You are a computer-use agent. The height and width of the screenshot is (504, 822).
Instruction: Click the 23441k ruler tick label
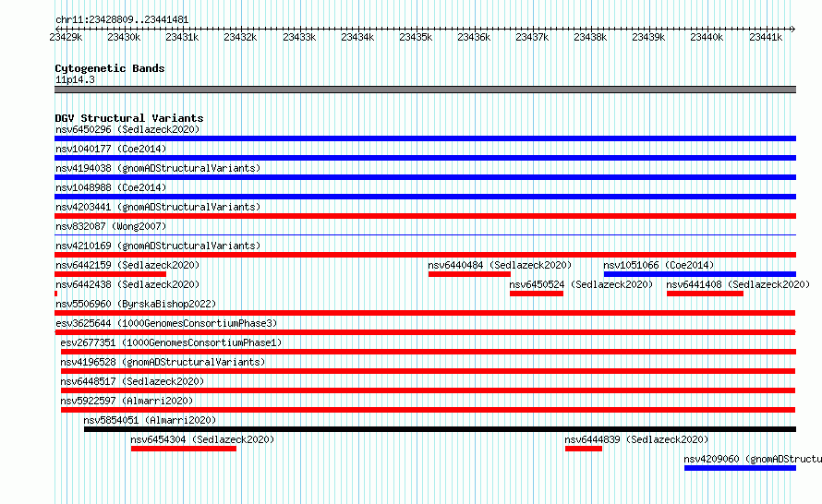[766, 37]
